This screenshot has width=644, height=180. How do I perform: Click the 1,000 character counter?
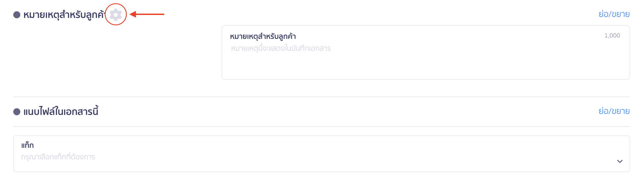612,36
